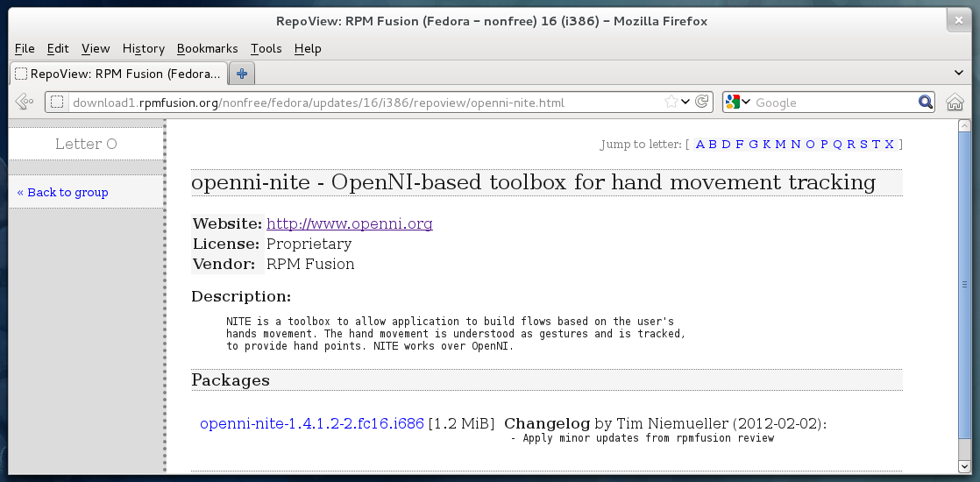Open the File menu
Screen dimensions: 980x482
(25, 49)
